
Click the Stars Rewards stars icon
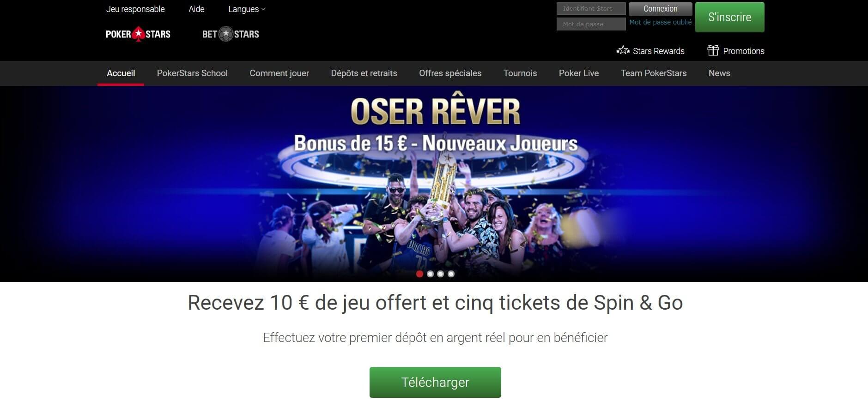click(x=623, y=50)
